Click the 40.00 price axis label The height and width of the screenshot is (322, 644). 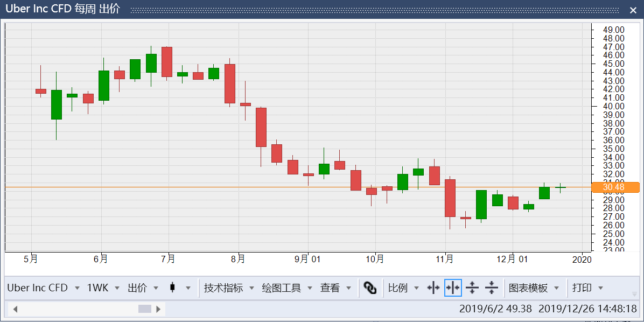[x=614, y=106]
